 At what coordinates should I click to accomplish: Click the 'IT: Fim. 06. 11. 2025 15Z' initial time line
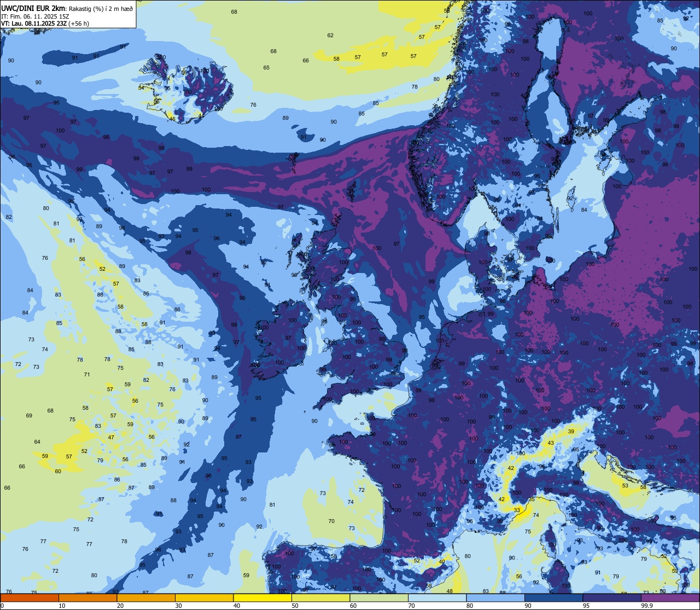(35, 16)
